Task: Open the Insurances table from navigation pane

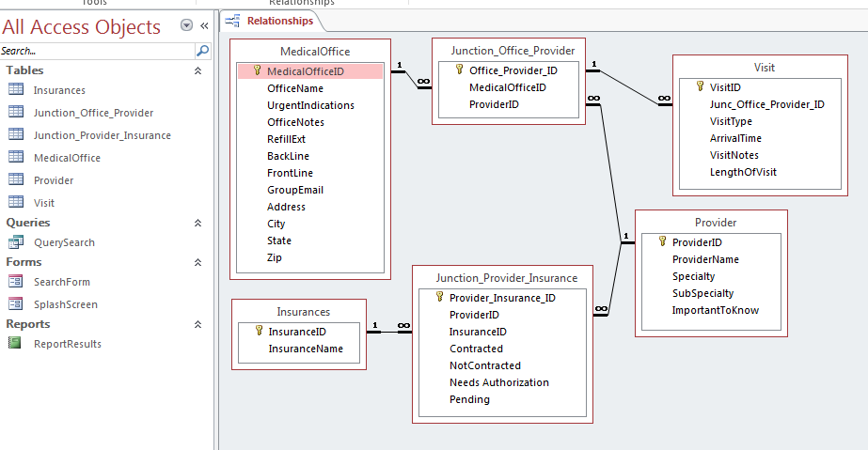Action: pos(59,90)
